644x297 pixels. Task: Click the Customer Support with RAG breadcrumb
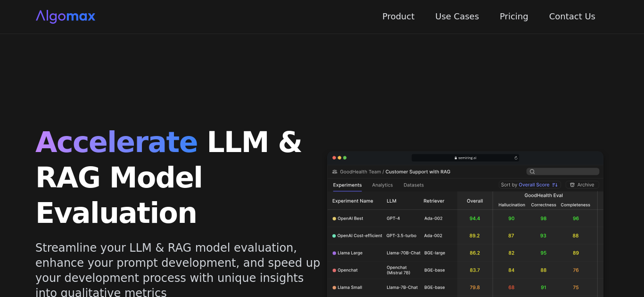point(418,172)
